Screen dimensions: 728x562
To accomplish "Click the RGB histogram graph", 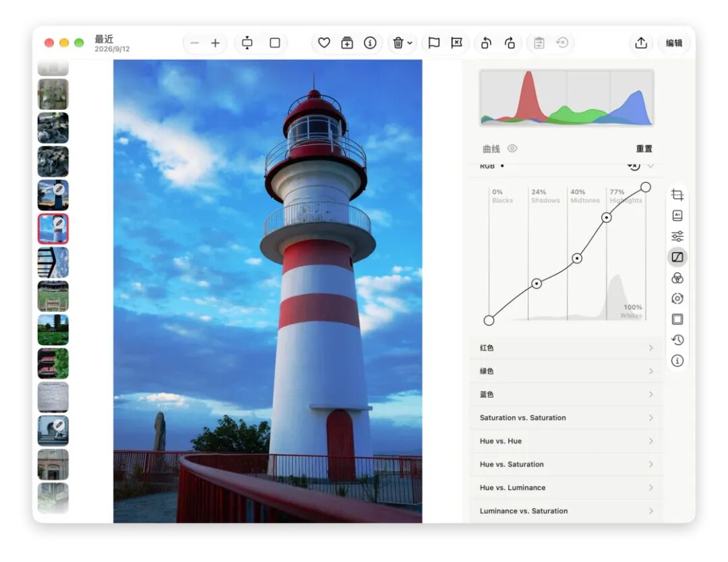I will tap(566, 98).
